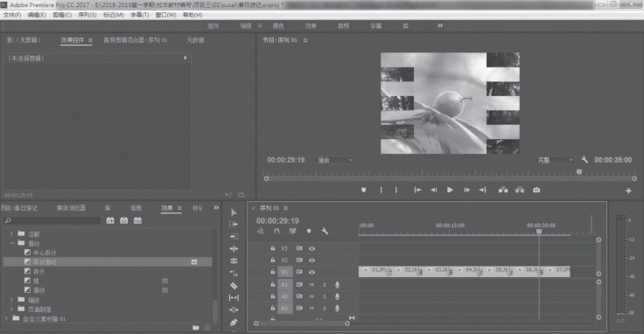Click the timeline Add Marker icon

click(x=309, y=231)
